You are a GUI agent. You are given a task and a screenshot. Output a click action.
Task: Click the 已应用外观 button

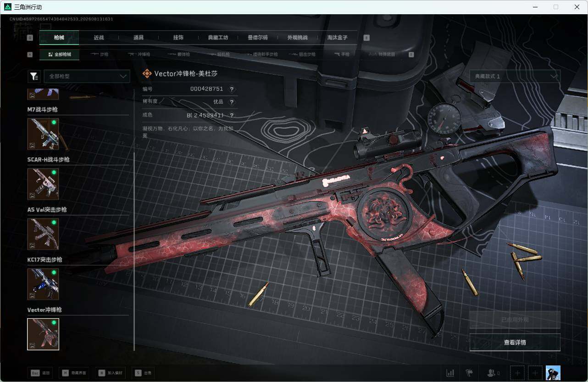coord(515,320)
